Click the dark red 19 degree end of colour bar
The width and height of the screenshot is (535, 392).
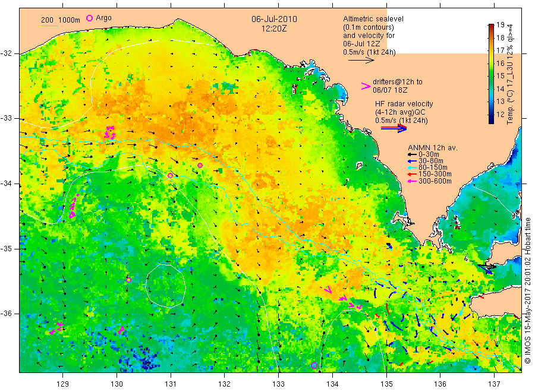click(491, 26)
